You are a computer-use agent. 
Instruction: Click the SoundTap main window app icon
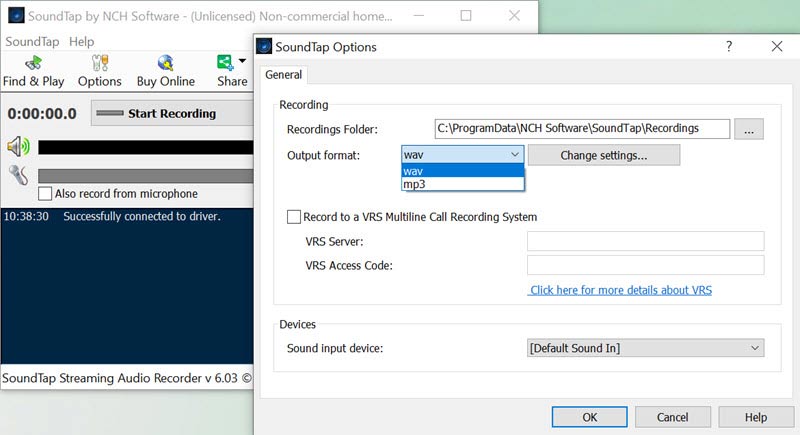[16, 15]
